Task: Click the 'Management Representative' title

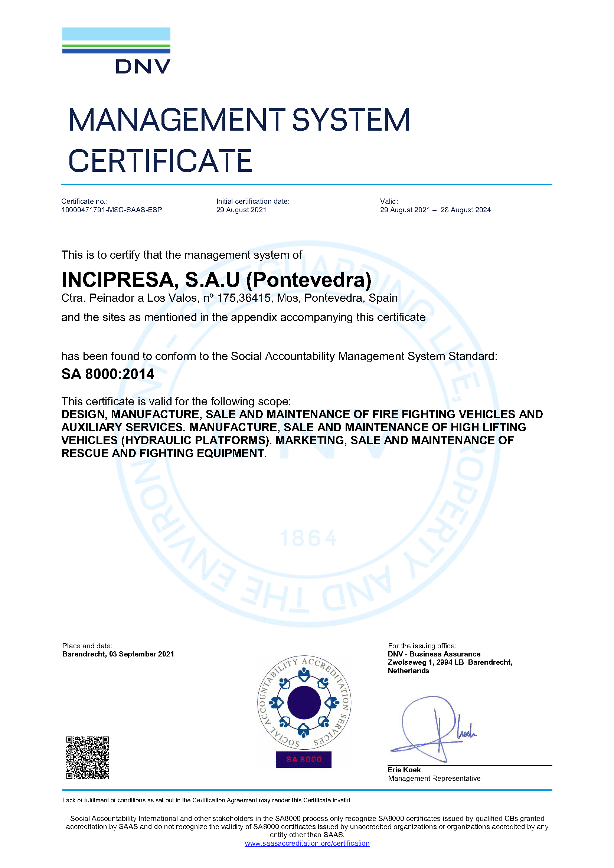Action: pyautogui.click(x=434, y=779)
